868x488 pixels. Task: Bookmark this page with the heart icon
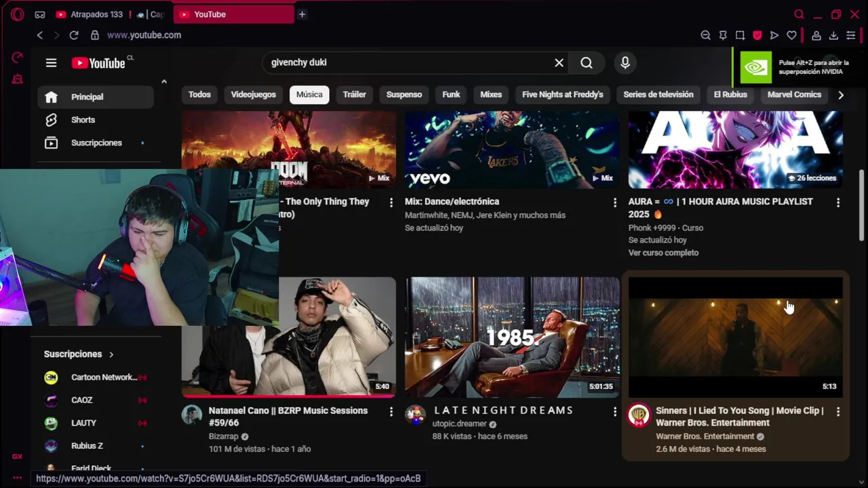point(791,35)
